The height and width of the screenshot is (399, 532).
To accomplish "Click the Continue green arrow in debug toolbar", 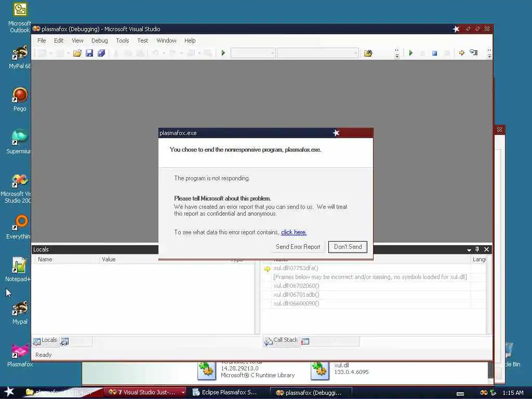I will coord(411,53).
